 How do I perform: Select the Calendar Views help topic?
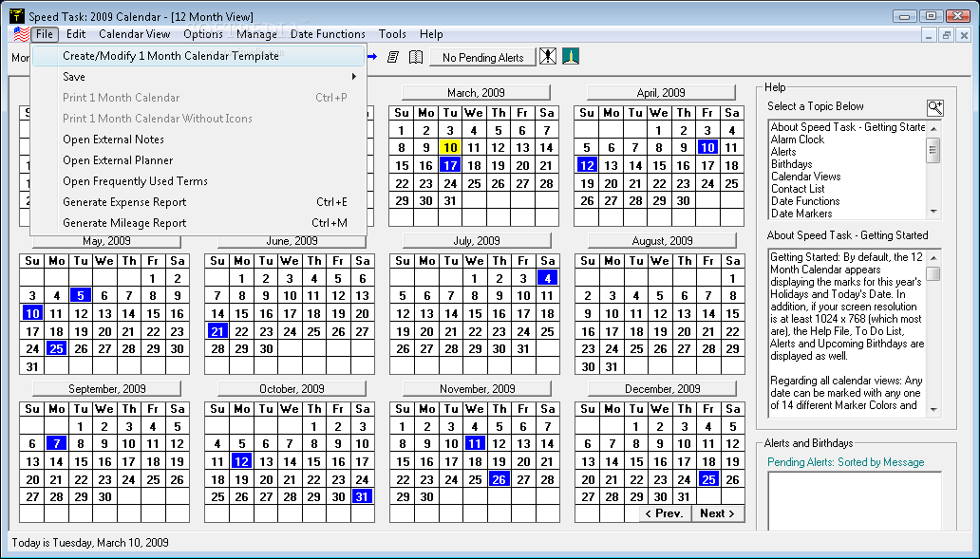point(805,177)
